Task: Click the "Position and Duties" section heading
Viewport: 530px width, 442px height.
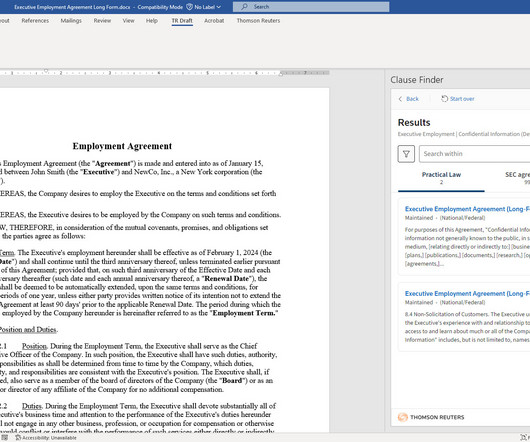Action: [x=29, y=329]
